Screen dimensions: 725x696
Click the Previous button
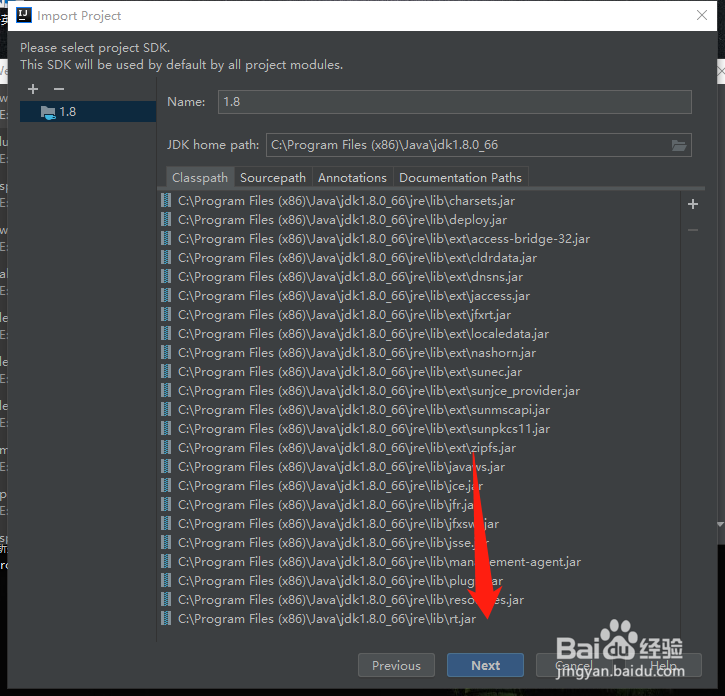[x=396, y=665]
